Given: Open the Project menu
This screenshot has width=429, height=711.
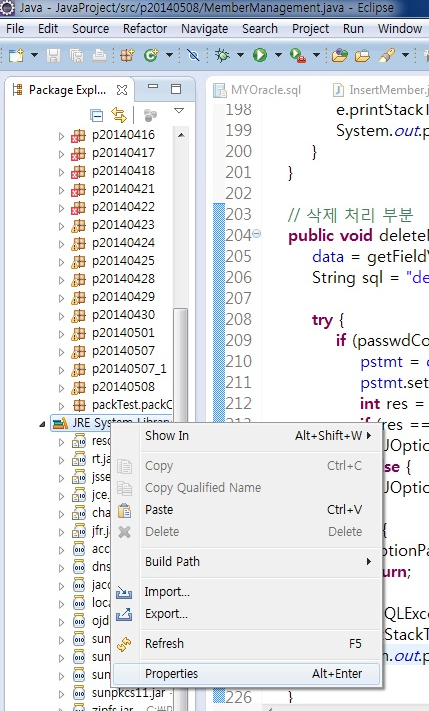Looking at the screenshot, I should coord(311,29).
